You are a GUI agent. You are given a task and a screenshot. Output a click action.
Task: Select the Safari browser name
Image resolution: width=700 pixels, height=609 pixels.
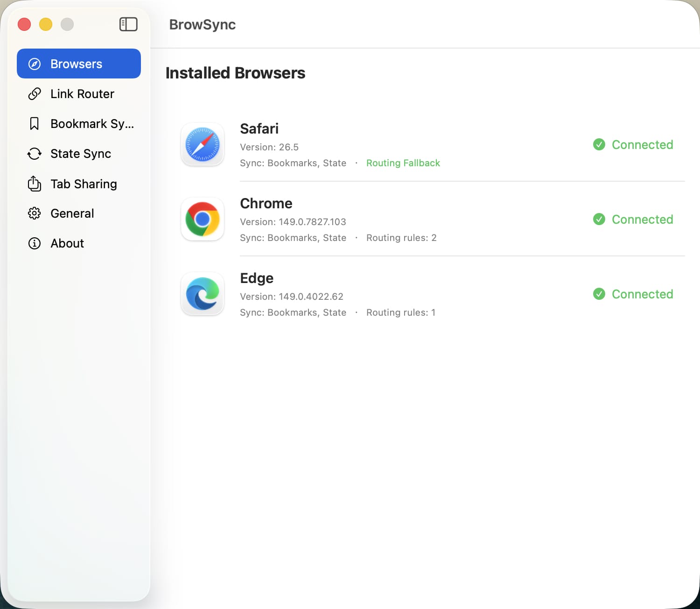point(259,128)
